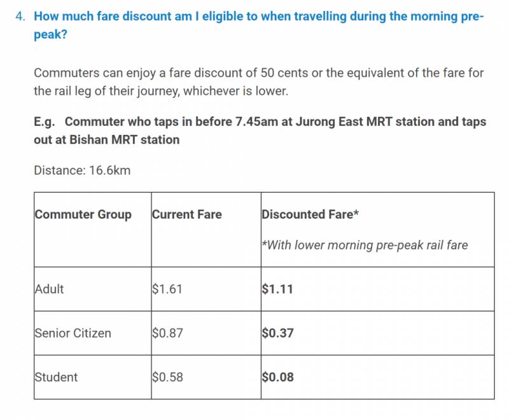Click the Senior Citizen discounted fare $0.37

tap(277, 333)
